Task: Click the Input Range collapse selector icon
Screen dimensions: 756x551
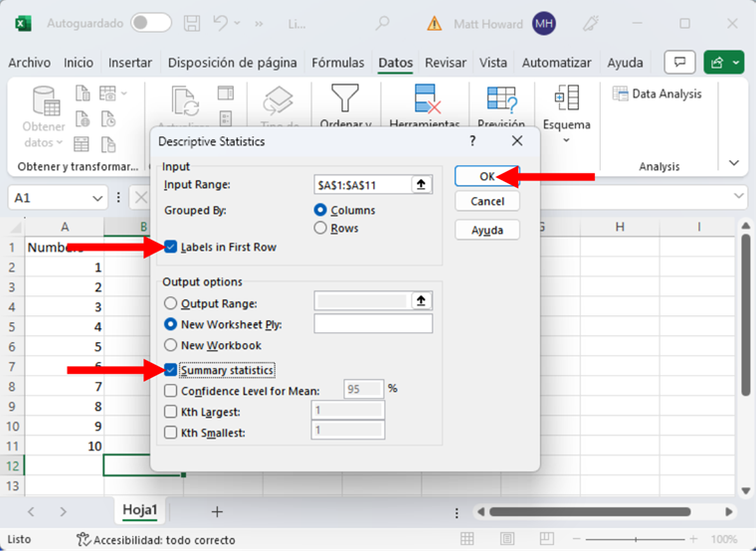Action: [x=422, y=184]
